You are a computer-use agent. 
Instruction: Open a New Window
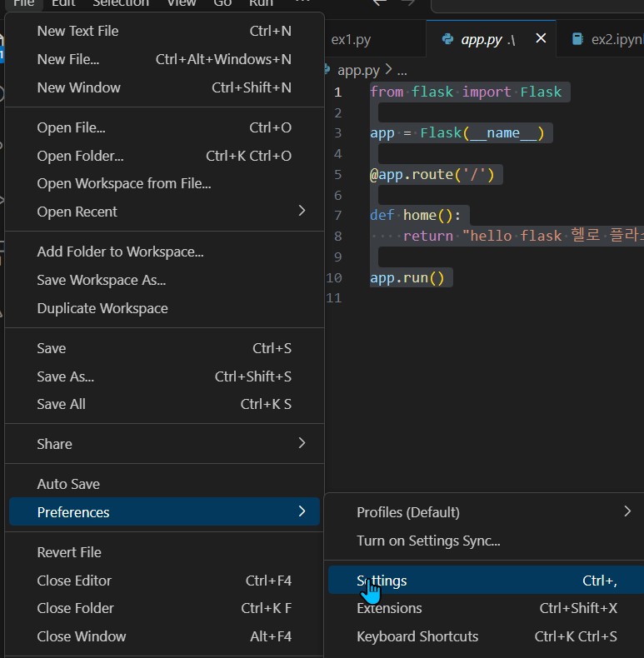point(164,87)
